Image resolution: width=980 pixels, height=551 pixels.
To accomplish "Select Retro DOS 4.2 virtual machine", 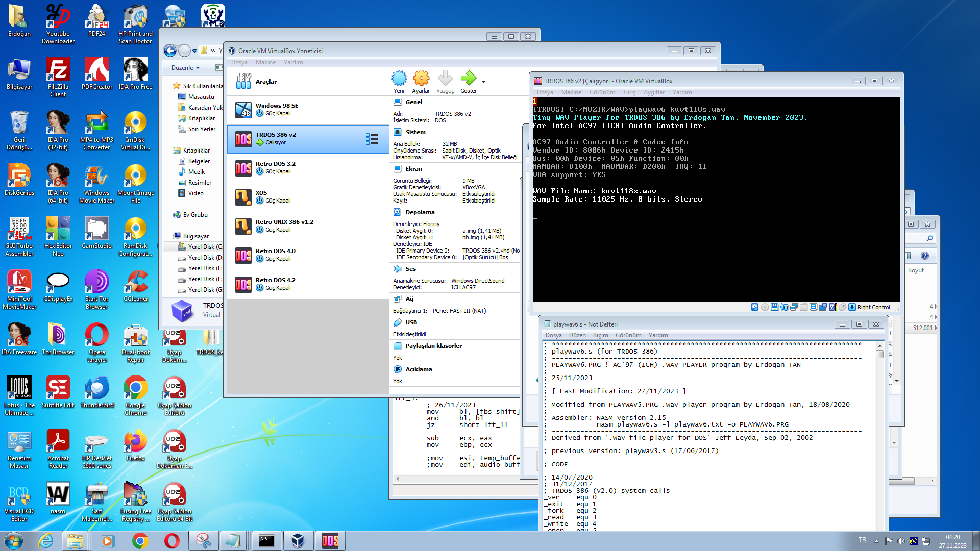I will point(308,284).
